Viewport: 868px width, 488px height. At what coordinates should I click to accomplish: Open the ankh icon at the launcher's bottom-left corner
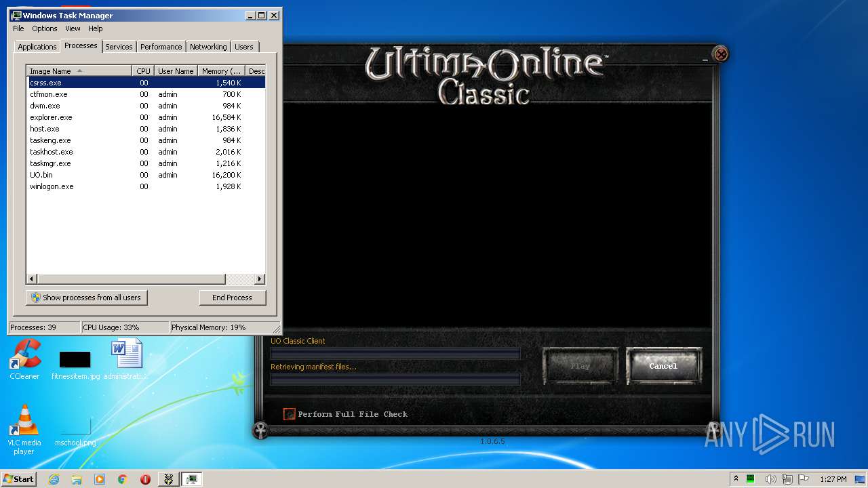point(260,430)
